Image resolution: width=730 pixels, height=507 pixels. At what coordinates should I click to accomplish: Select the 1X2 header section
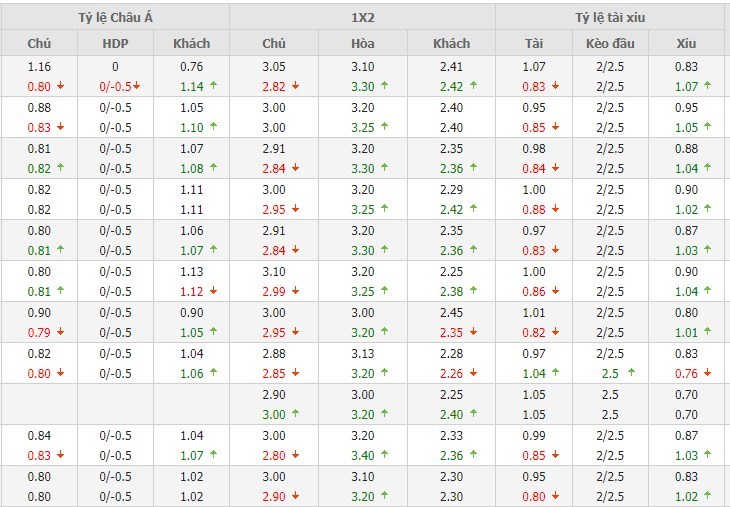(x=362, y=17)
